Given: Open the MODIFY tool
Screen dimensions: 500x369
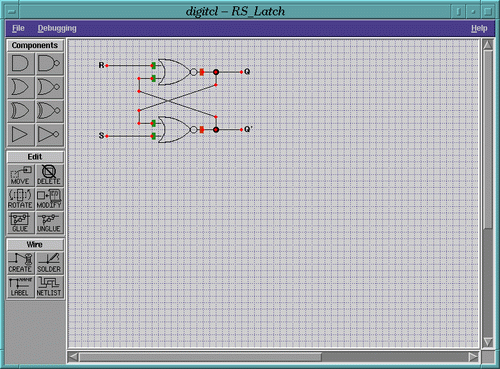Looking at the screenshot, I should pos(49,199).
